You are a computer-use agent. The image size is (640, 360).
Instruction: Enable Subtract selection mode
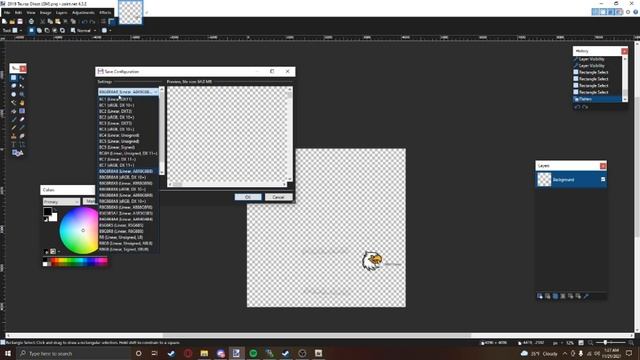coord(47,30)
